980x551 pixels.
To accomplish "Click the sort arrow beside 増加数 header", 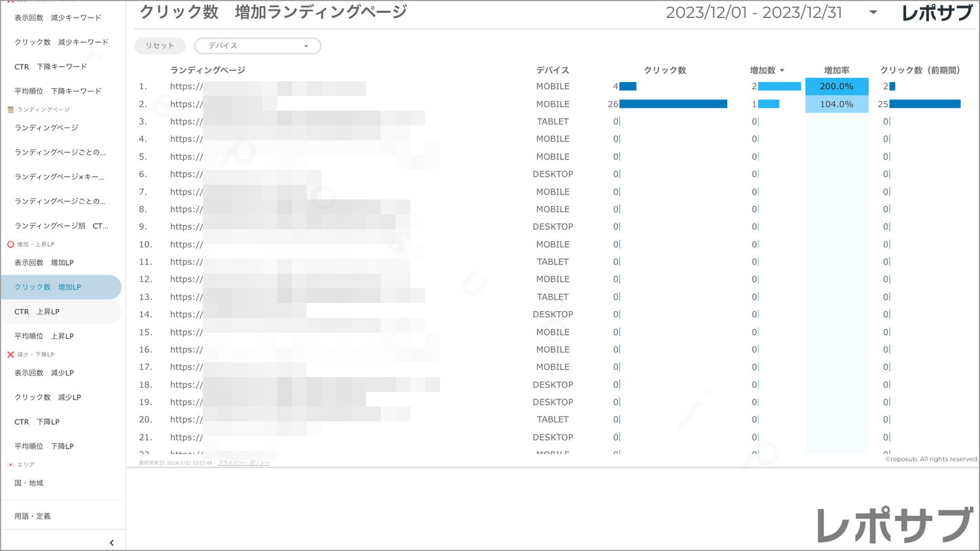I will tap(782, 70).
